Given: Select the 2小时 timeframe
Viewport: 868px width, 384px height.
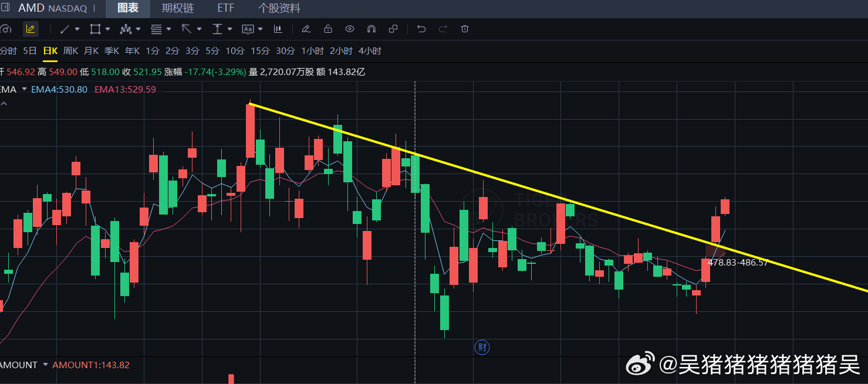Looking at the screenshot, I should (341, 51).
